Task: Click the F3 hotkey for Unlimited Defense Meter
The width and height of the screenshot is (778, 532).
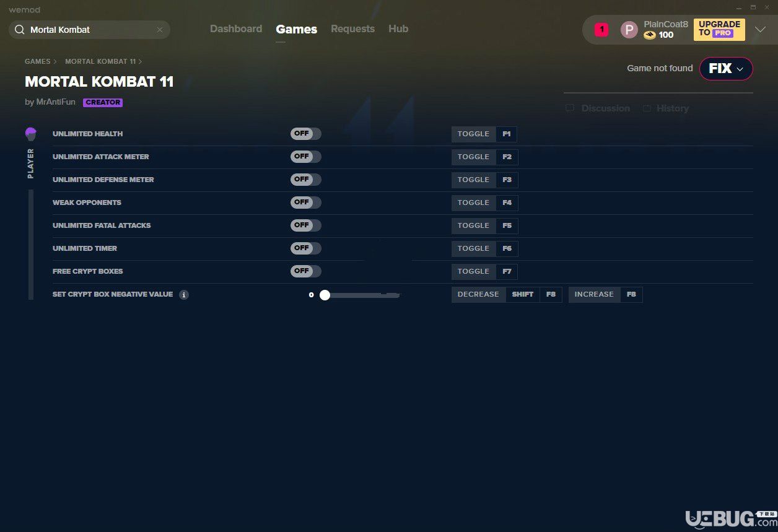Action: point(507,180)
